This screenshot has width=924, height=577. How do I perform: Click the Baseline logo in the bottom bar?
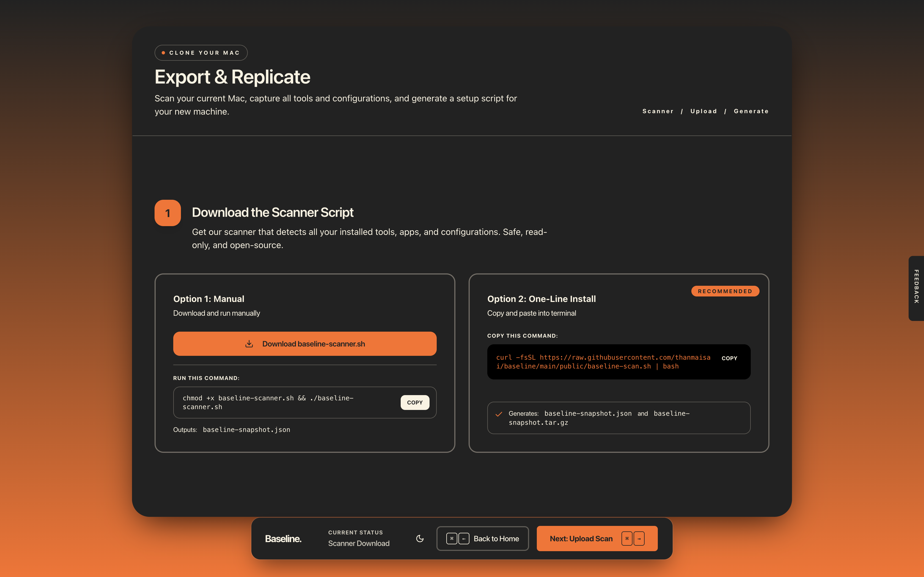coord(283,539)
